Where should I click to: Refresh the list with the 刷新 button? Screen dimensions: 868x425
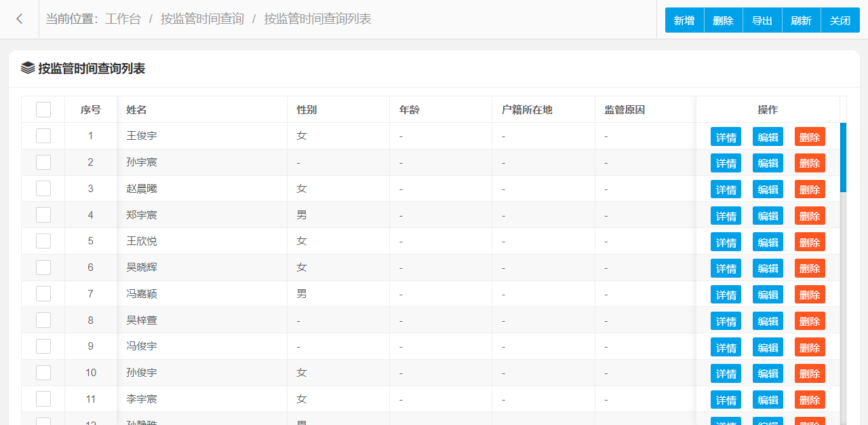click(802, 20)
